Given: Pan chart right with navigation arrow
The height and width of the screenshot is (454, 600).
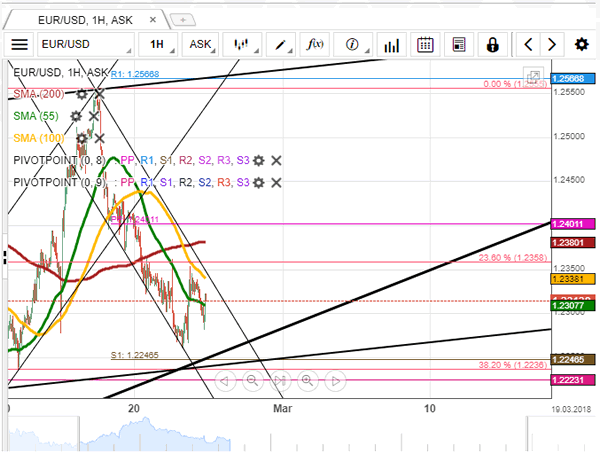Looking at the screenshot, I should (x=336, y=381).
